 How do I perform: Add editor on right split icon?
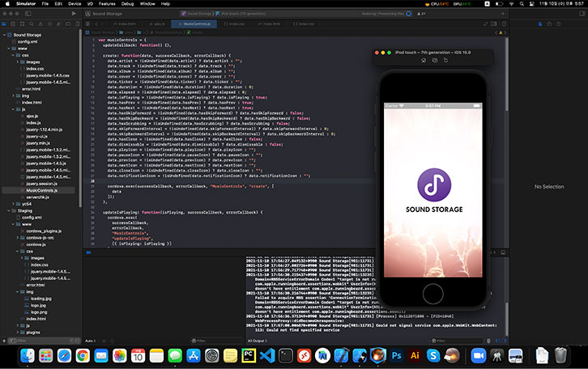(x=505, y=24)
